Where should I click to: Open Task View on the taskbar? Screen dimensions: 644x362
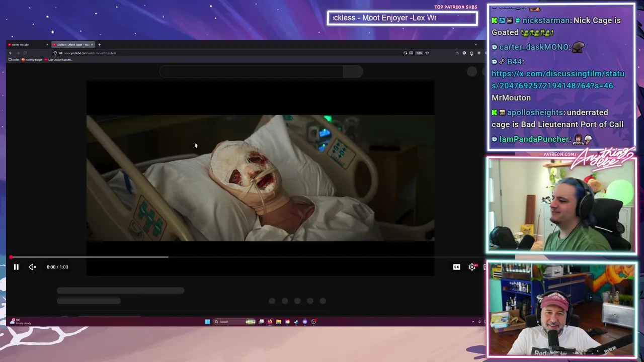click(x=261, y=322)
